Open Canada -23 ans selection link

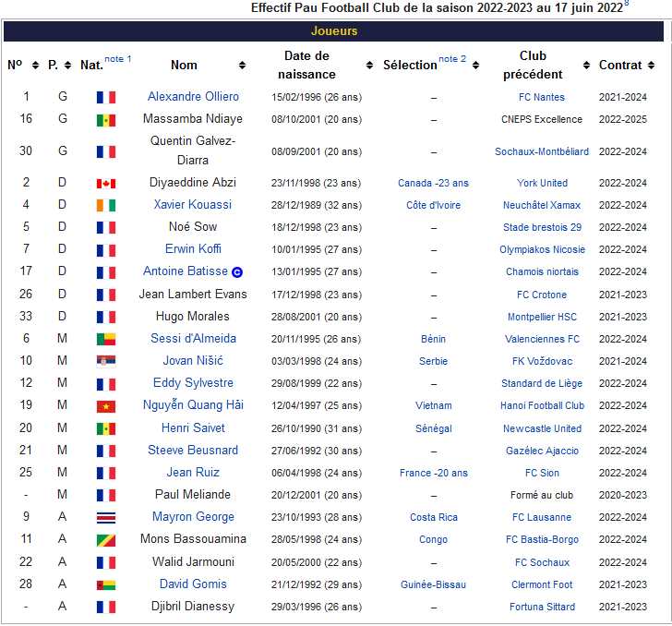433,183
